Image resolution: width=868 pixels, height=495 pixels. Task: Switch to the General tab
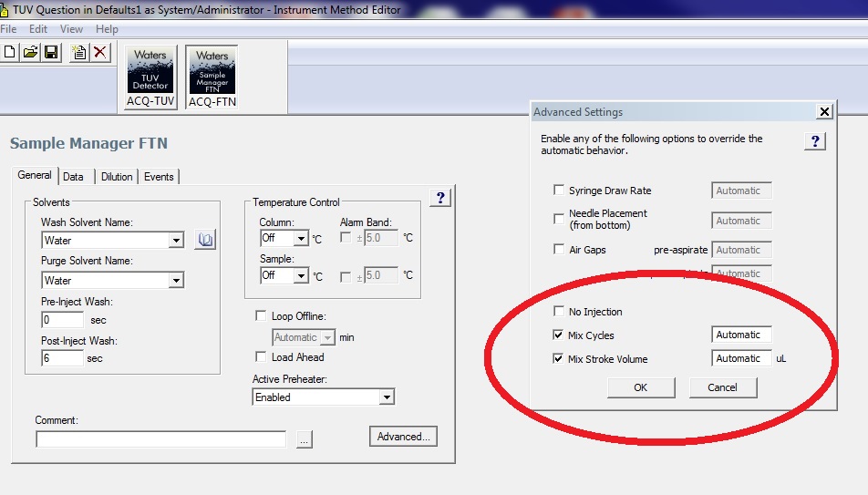[35, 176]
